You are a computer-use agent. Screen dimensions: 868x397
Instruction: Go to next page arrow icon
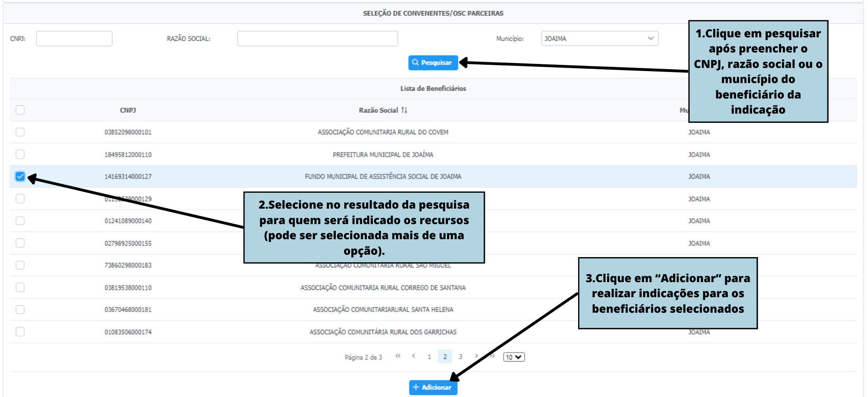point(476,356)
